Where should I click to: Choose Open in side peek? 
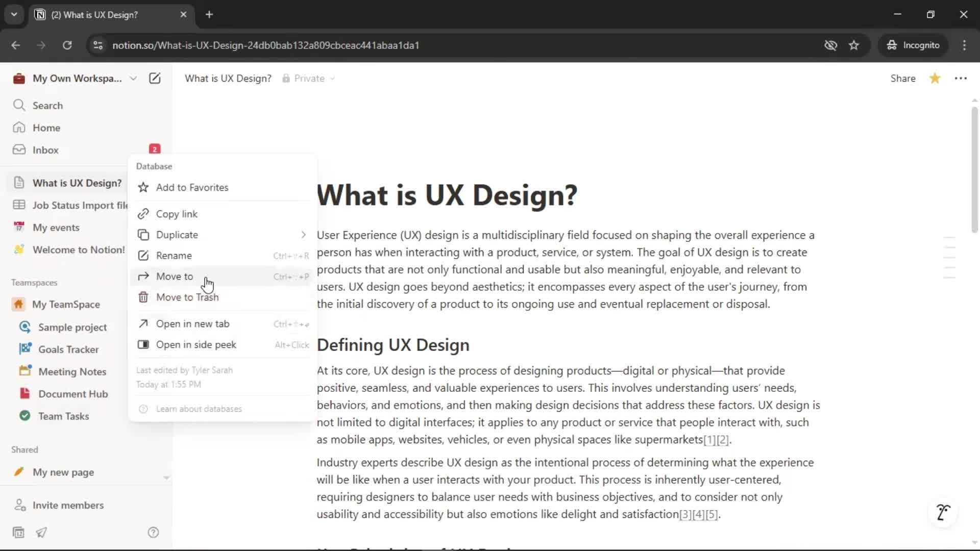(223, 344)
